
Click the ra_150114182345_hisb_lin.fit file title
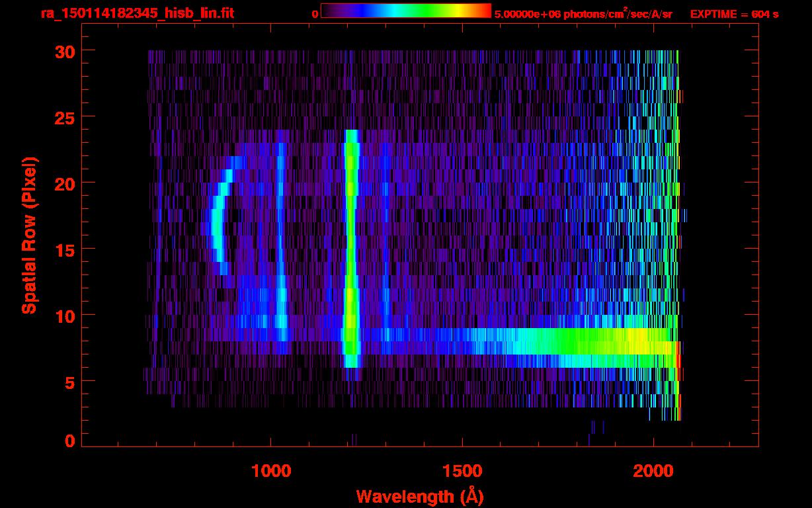click(137, 13)
